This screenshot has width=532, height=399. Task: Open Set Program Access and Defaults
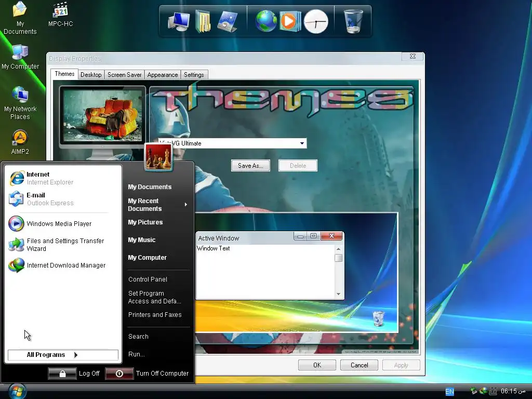[x=154, y=297]
